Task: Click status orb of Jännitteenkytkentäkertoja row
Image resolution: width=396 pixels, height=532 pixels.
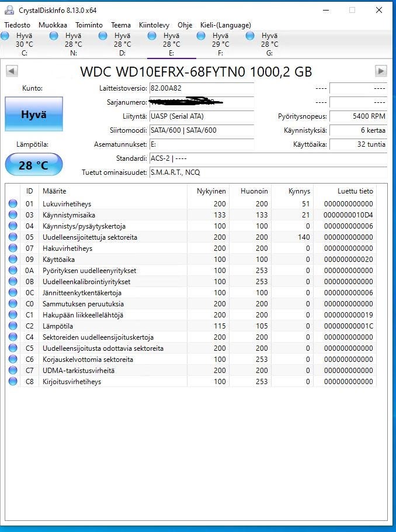Action: [13, 292]
